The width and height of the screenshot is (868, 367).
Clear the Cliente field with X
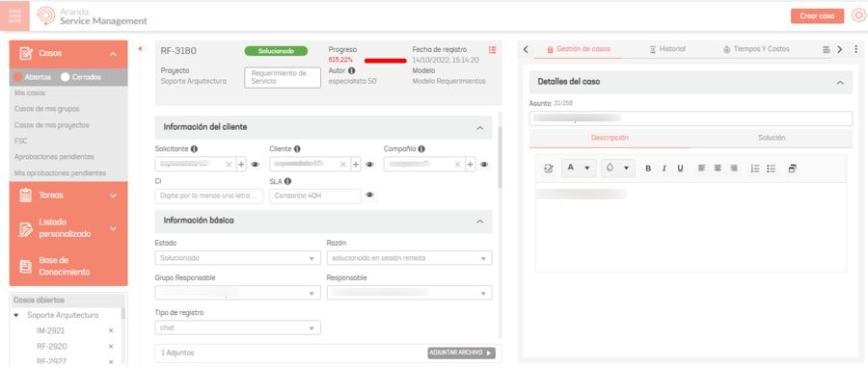(x=343, y=164)
